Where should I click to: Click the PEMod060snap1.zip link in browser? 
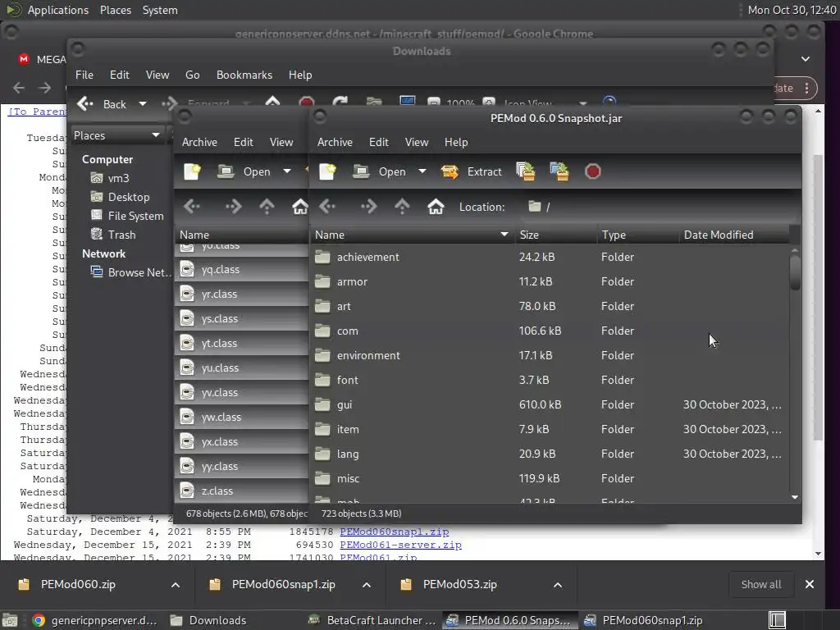pos(395,532)
